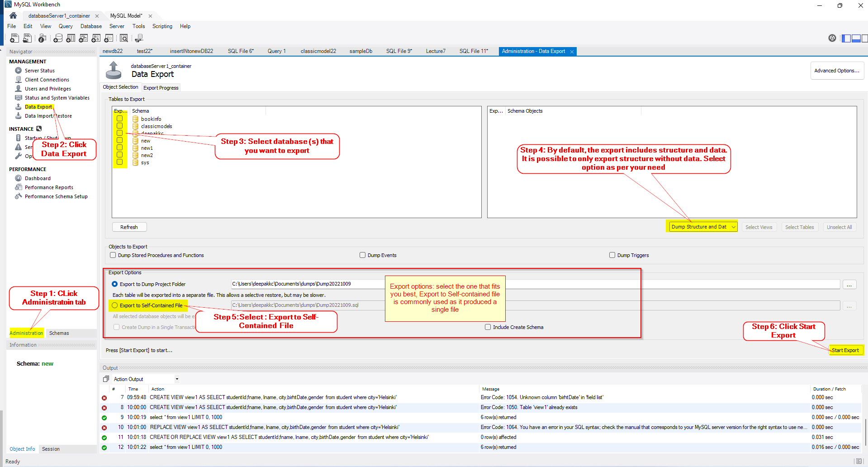Create a new table toolbar icon
Image resolution: width=868 pixels, height=467 pixels.
[71, 38]
